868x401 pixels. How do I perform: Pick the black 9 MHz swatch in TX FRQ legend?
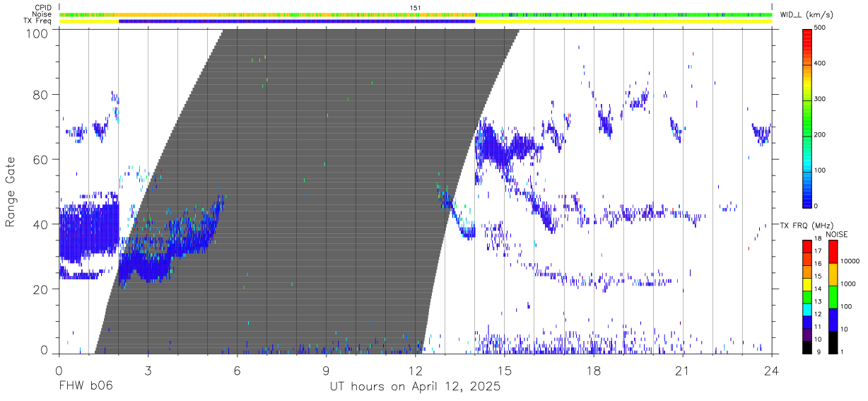point(807,348)
